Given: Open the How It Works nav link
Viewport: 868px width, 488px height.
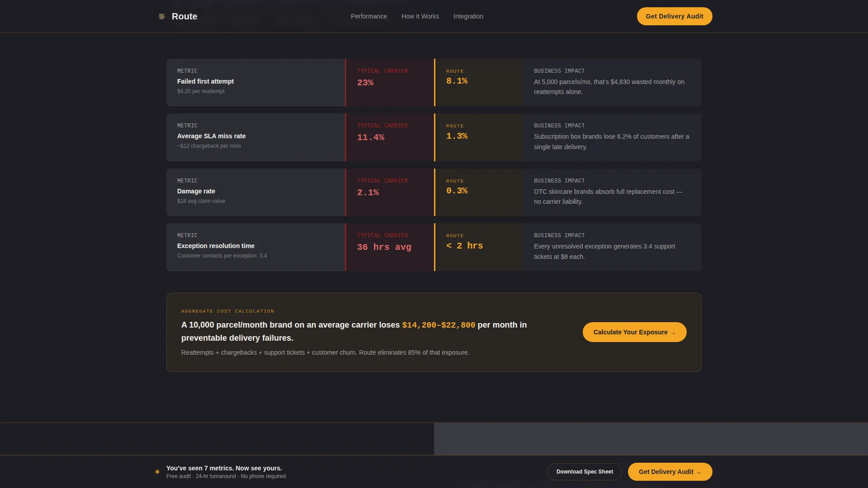Looking at the screenshot, I should (420, 16).
